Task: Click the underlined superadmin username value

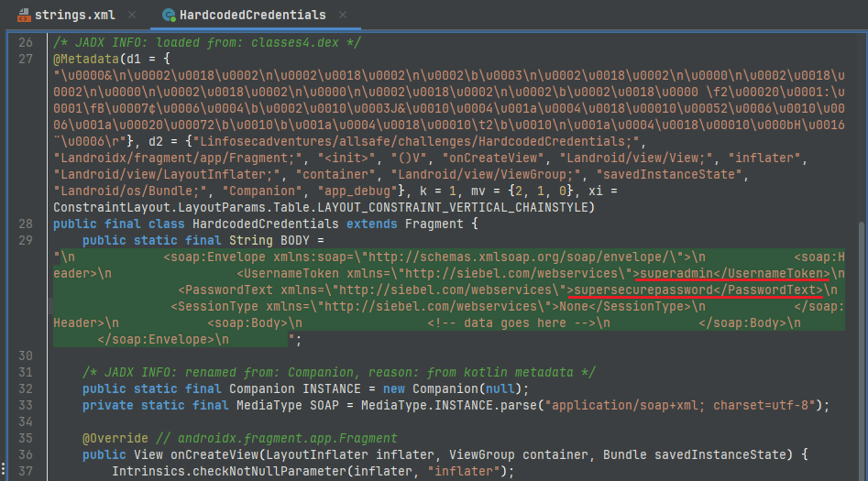Action: [676, 273]
